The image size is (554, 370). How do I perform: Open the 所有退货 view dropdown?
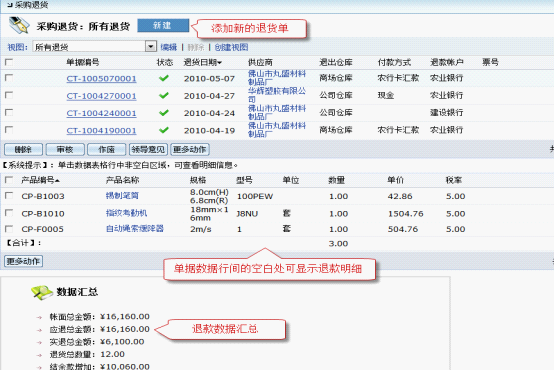[x=151, y=46]
